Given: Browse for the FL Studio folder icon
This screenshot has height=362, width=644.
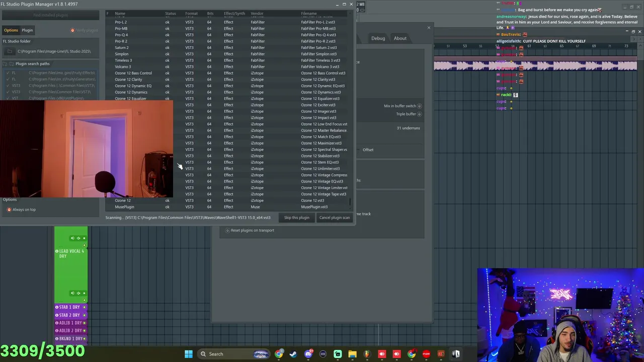Looking at the screenshot, I should pyautogui.click(x=10, y=51).
